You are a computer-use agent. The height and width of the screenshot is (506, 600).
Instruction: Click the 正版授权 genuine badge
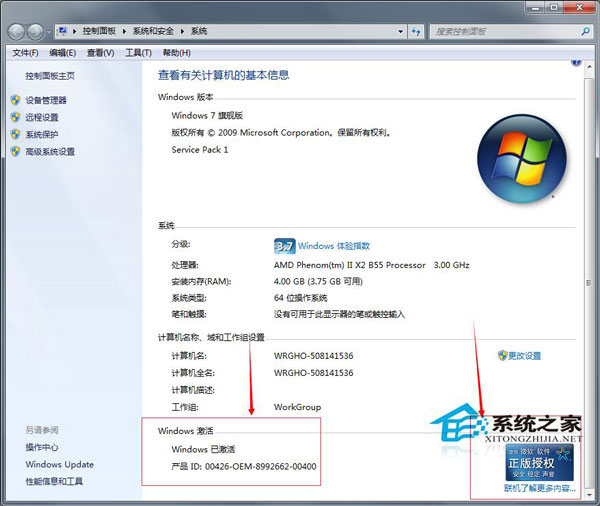point(540,462)
